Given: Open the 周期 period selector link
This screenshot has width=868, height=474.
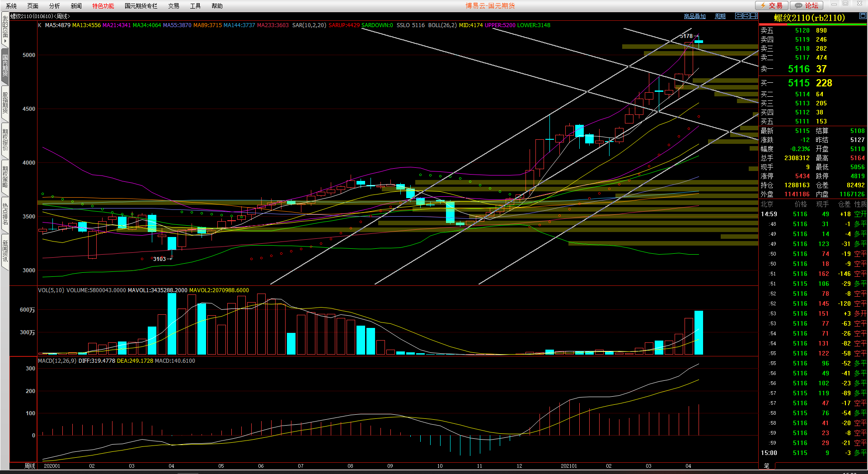Looking at the screenshot, I should 720,16.
